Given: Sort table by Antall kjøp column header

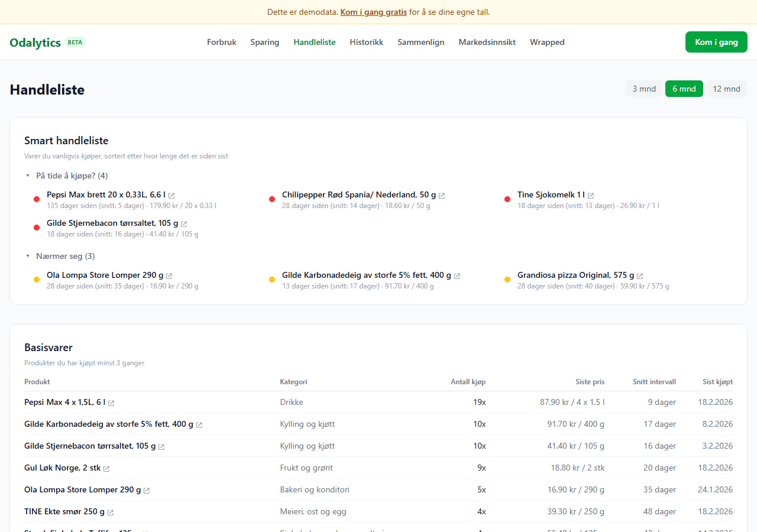Looking at the screenshot, I should (x=468, y=382).
